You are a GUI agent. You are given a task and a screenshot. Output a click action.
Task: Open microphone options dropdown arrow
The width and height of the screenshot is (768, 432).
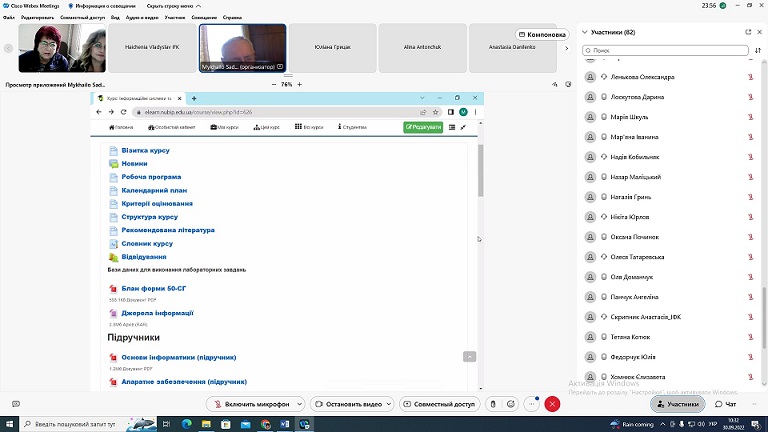(299, 404)
